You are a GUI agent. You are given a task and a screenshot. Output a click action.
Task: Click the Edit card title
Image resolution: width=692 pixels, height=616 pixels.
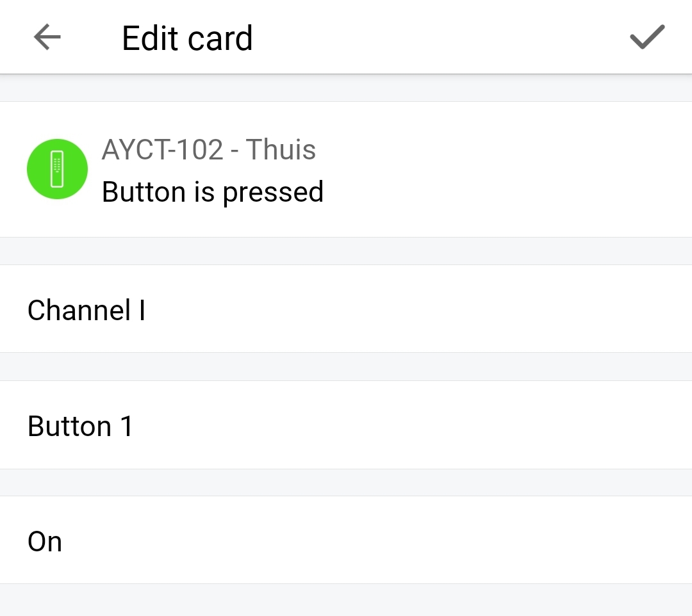187,38
